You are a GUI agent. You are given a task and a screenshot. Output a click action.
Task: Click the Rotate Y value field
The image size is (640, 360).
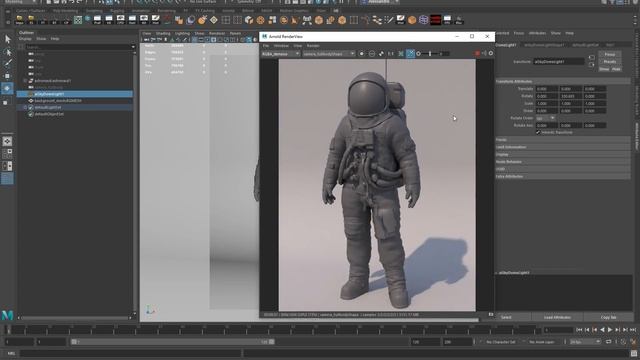coord(570,96)
